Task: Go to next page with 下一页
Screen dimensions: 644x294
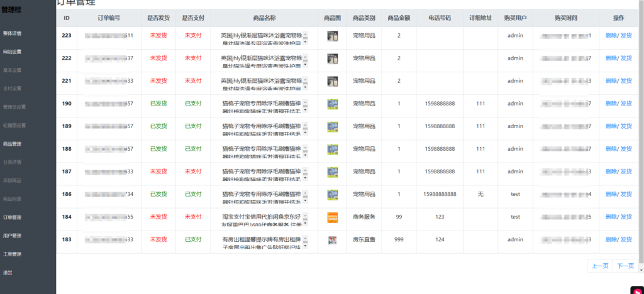Action: click(625, 266)
